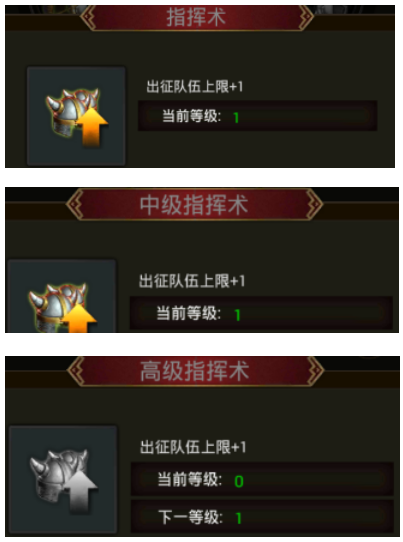Click left ornament of 中级指挥术 banner
This screenshot has width=403, height=542.
pos(75,204)
